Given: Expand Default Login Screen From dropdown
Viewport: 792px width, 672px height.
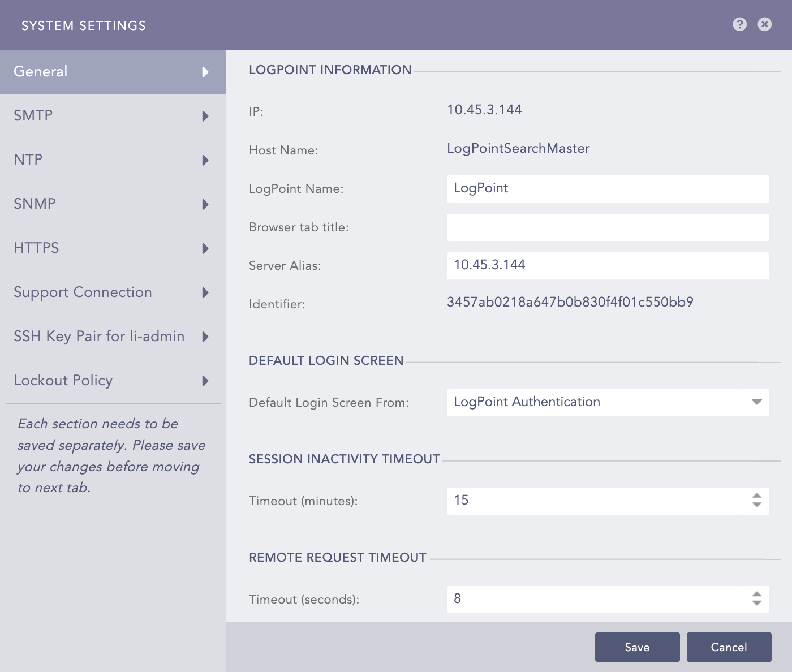Looking at the screenshot, I should [x=595, y=402].
